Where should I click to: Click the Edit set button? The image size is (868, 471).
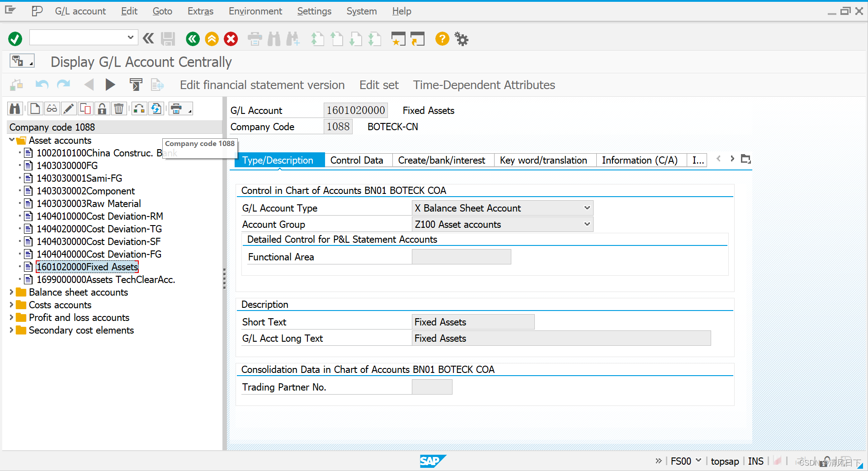tap(379, 85)
